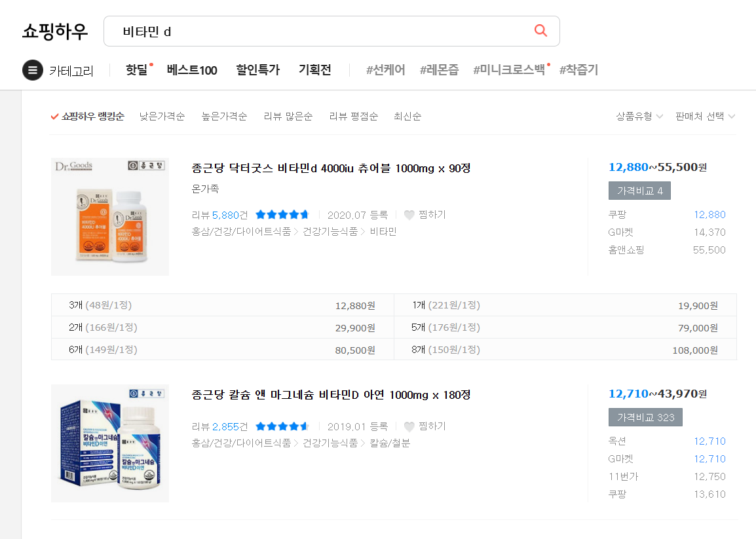Click the search magnifier icon
Screen dimensions: 756x539
click(x=540, y=31)
